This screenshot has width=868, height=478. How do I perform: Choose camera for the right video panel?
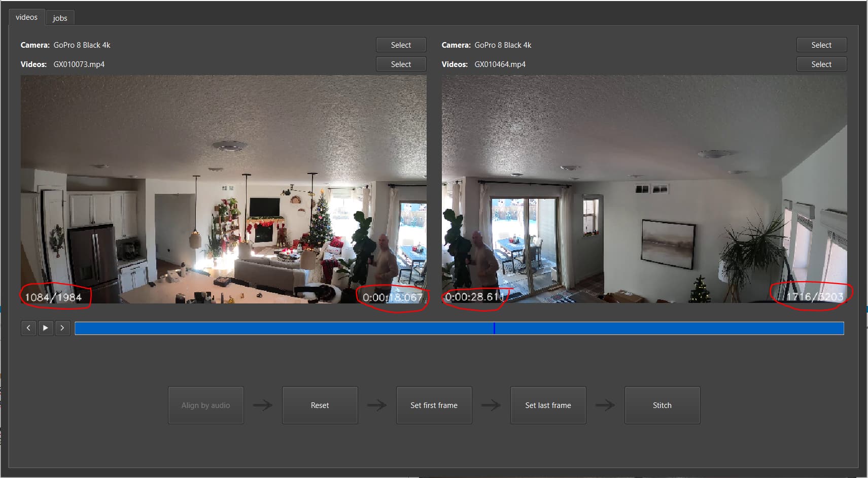pyautogui.click(x=821, y=45)
